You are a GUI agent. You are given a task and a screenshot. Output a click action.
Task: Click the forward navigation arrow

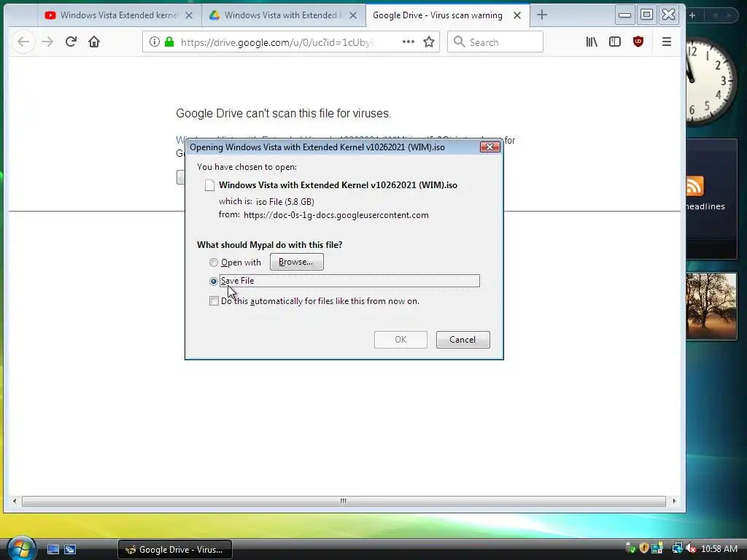[x=47, y=42]
